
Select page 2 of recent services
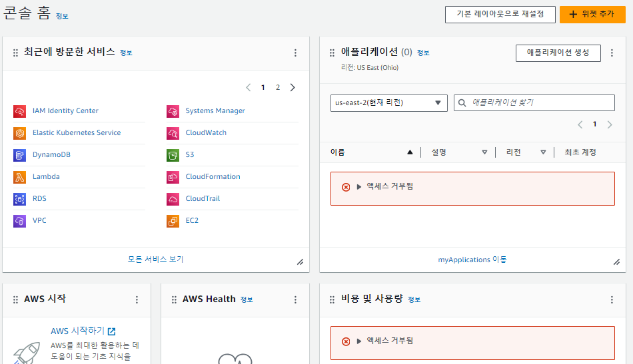tap(278, 87)
